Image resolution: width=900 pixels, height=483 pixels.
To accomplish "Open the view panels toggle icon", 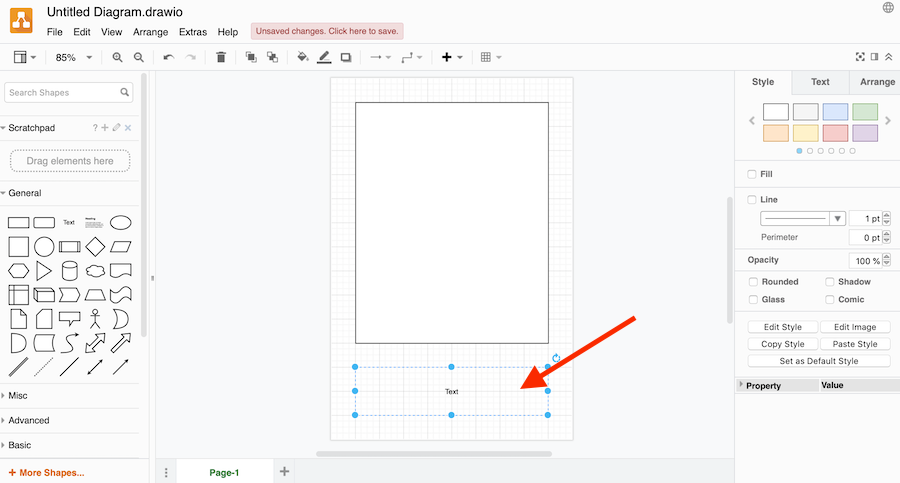I will pyautogui.click(x=25, y=57).
